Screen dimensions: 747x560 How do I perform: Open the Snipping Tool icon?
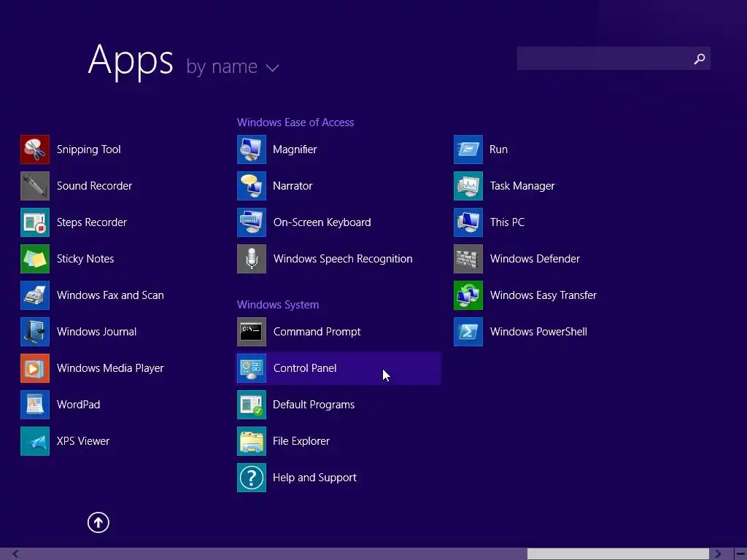pos(35,149)
